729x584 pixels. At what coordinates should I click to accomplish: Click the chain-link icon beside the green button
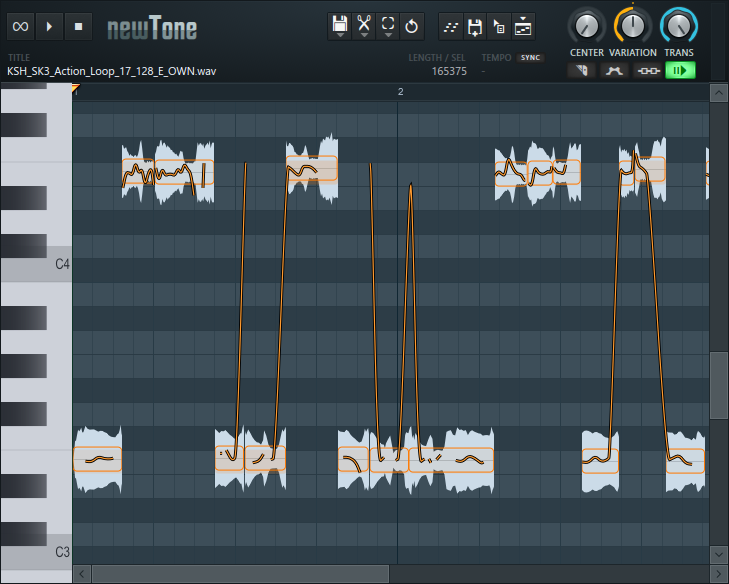coord(647,71)
